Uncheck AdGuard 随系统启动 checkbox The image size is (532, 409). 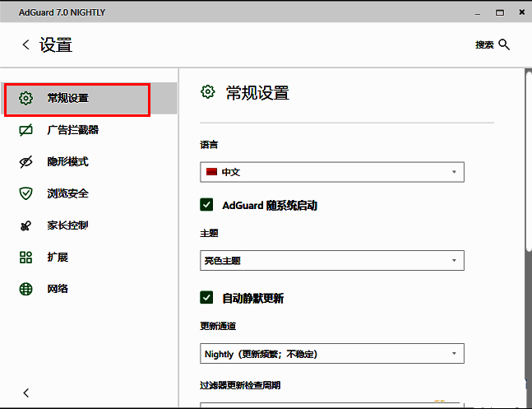[x=207, y=205]
